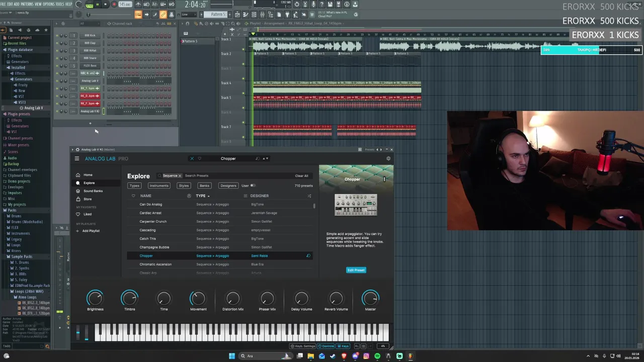Open the HELP menu

pos(68,4)
